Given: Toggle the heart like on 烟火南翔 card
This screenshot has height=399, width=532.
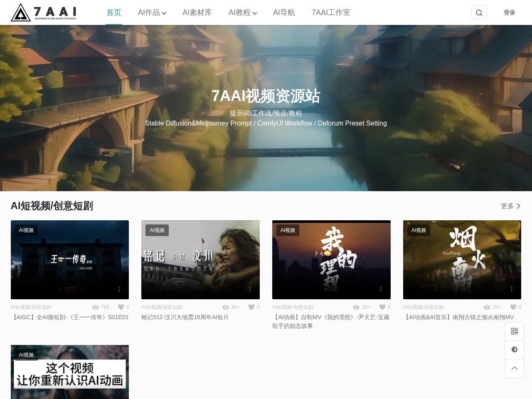Looking at the screenshot, I should pos(513,307).
